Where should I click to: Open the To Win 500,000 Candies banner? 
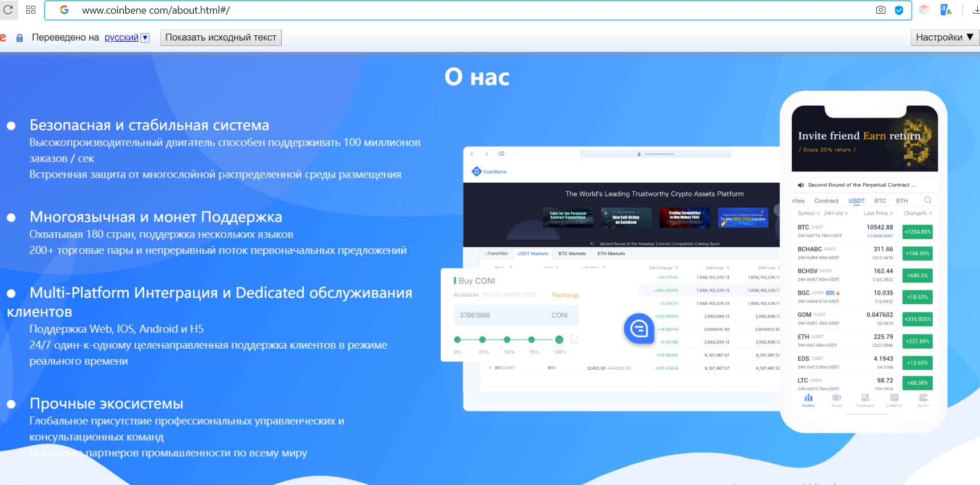(x=743, y=217)
